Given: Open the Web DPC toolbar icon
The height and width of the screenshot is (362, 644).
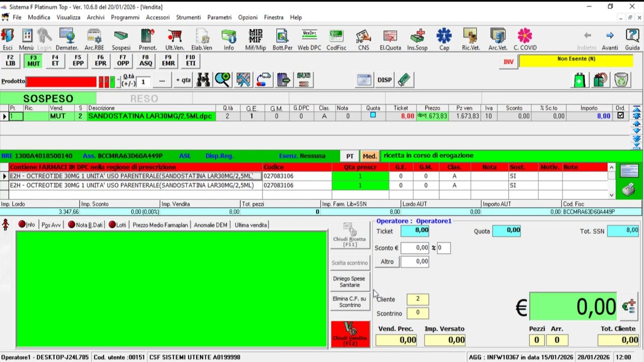Looking at the screenshot, I should (309, 40).
